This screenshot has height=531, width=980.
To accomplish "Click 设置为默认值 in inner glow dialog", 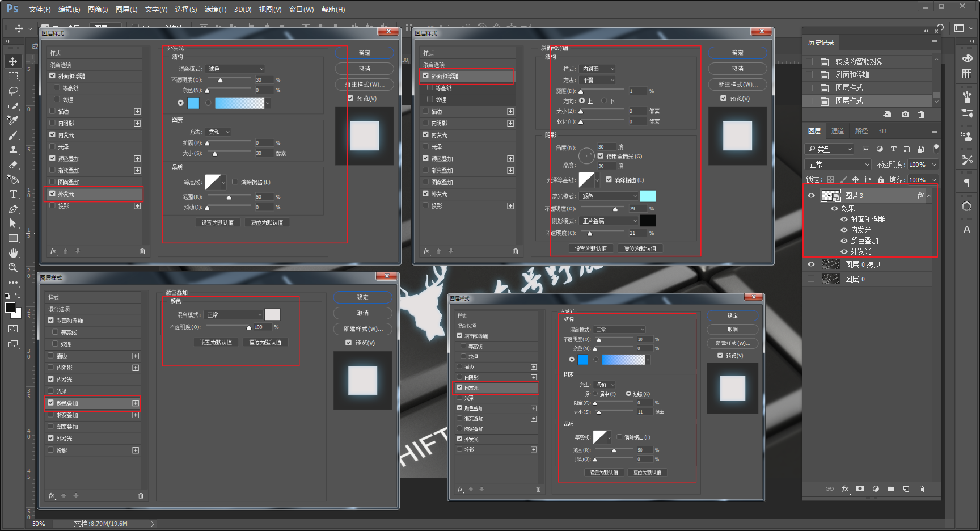I will (604, 473).
